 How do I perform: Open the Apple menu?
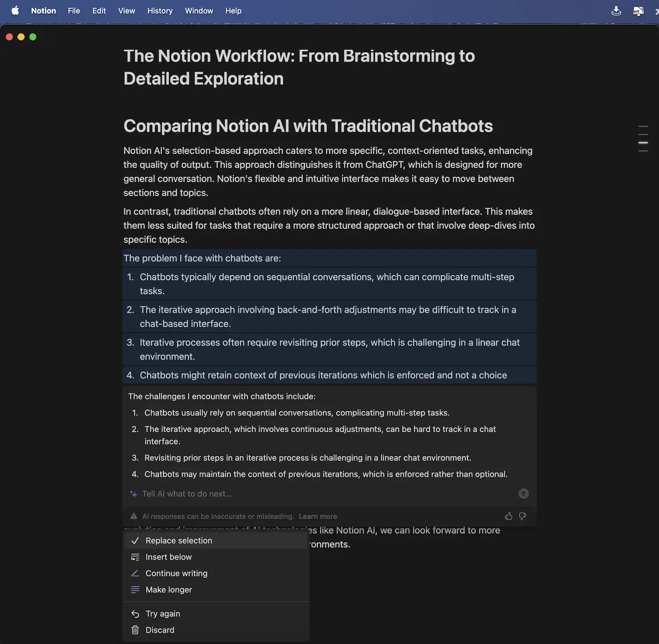click(x=15, y=11)
